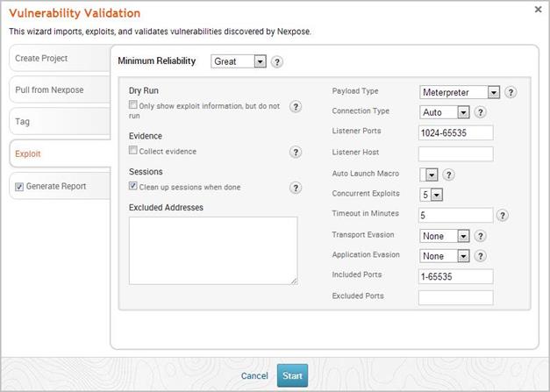Expand the Concurrent Exploits dropdown
The width and height of the screenshot is (550, 392).
pyautogui.click(x=431, y=195)
